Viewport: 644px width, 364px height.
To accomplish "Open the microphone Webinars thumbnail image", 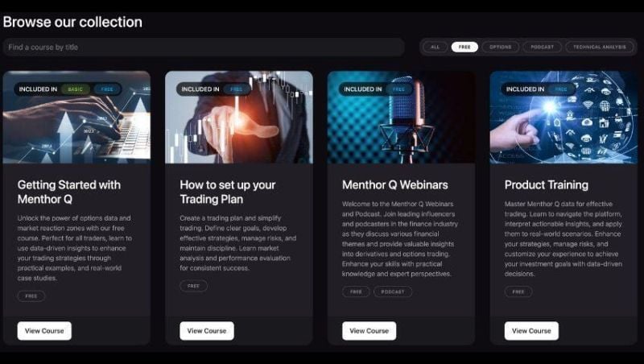I will pos(401,118).
